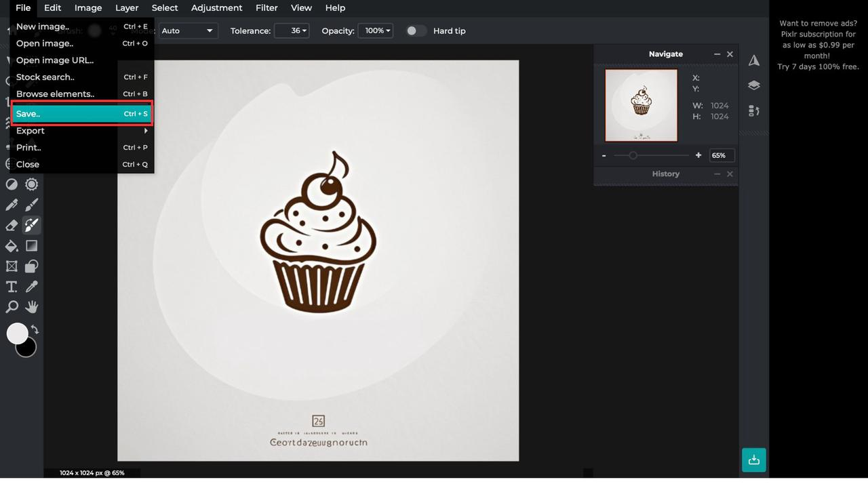Choose Open image from File menu
Image resolution: width=868 pixels, height=488 pixels.
pos(82,43)
